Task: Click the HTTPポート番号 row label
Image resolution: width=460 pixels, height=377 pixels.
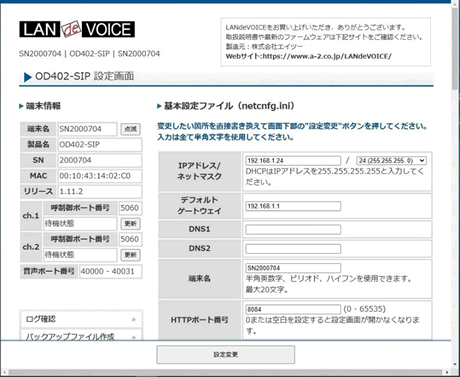Action: click(x=199, y=320)
